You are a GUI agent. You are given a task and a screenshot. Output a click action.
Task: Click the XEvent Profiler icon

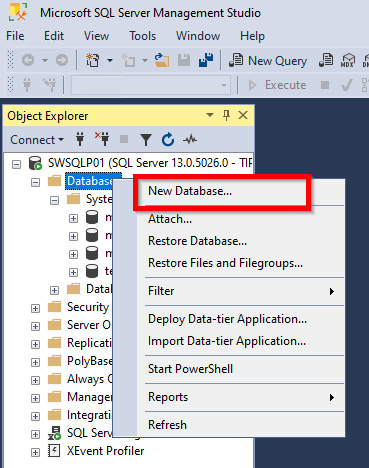pyautogui.click(x=54, y=451)
